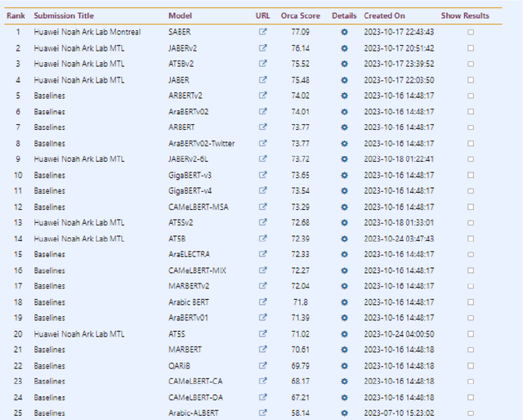
Task: Tick Show Results checkbox for ARBERTv2
Action: click(470, 96)
